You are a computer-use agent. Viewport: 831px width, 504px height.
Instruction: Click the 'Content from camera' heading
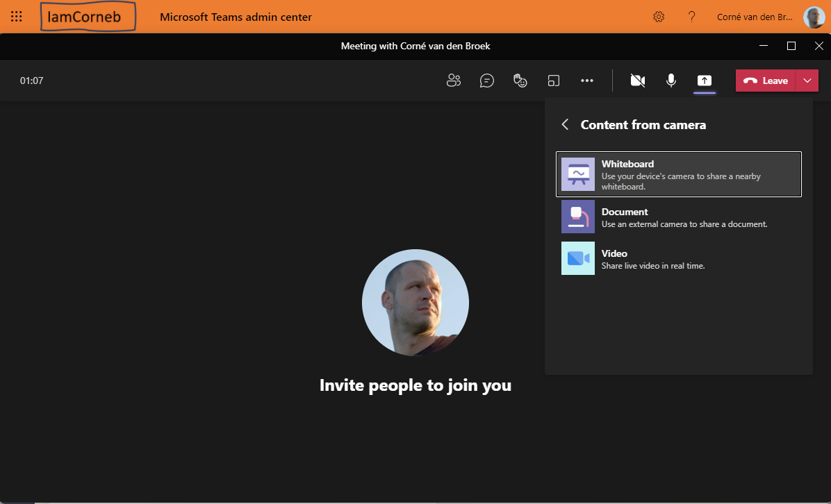click(643, 124)
